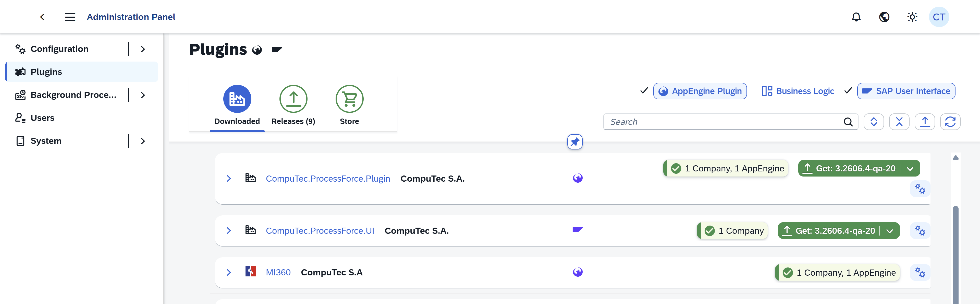Viewport: 980px width, 304px height.
Task: Click Get: 3.2606.4-qa-20 for ProcessForce.UI
Action: pos(829,230)
